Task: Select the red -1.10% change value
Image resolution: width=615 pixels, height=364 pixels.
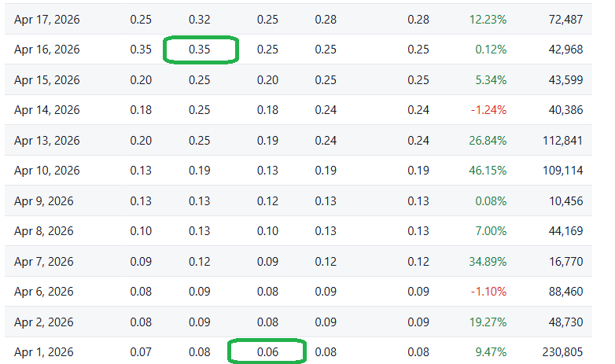Action: click(x=488, y=292)
